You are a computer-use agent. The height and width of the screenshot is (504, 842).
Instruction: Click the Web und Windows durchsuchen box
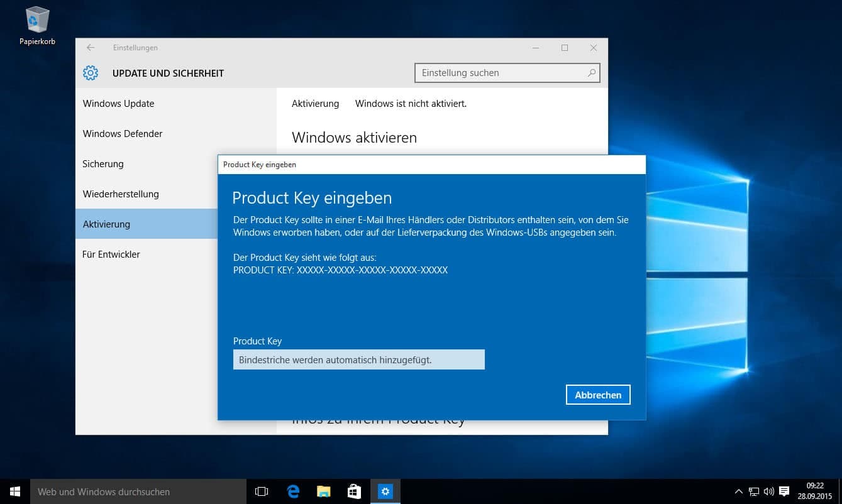(x=138, y=491)
